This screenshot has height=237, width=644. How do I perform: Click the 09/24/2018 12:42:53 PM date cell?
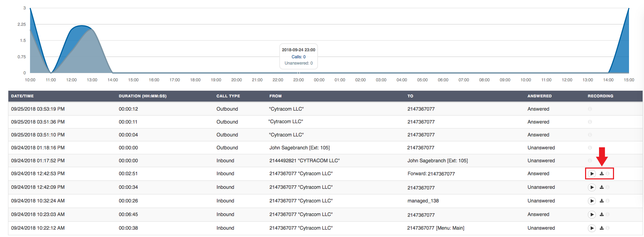tap(38, 173)
